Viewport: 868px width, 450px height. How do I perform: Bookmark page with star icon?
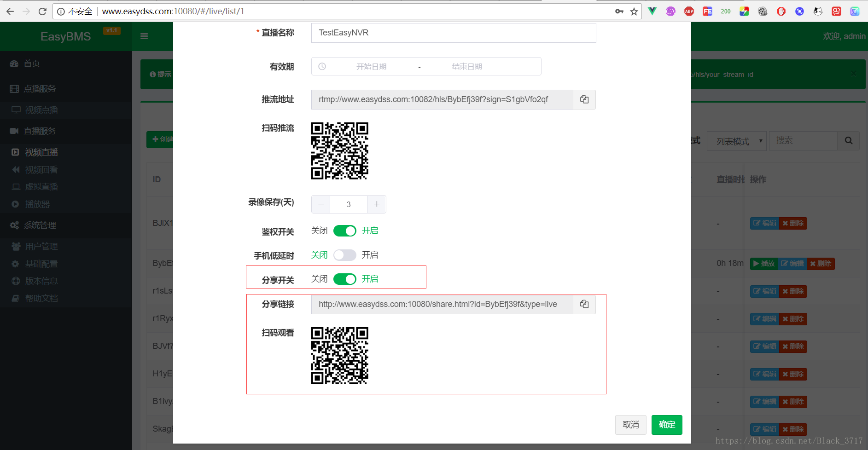tap(634, 12)
